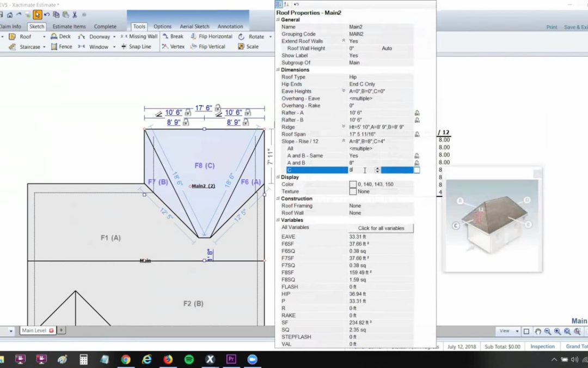
Task: Open the Claim Info tab
Action: pyautogui.click(x=10, y=27)
